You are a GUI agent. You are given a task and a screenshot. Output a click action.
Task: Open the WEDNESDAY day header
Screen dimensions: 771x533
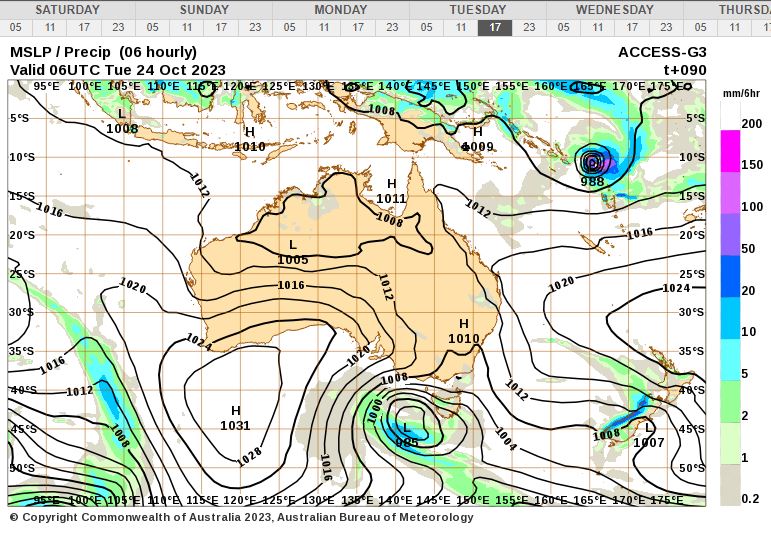614,9
